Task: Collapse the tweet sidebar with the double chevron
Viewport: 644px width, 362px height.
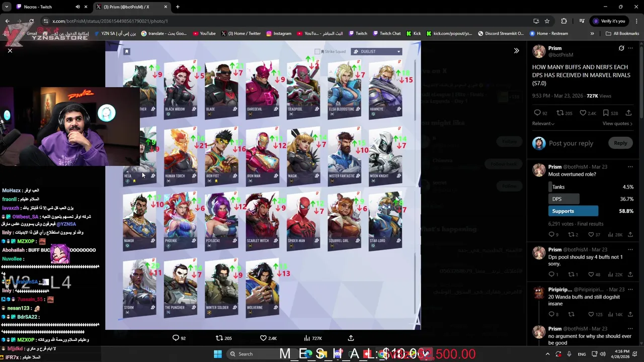Action: [516, 51]
